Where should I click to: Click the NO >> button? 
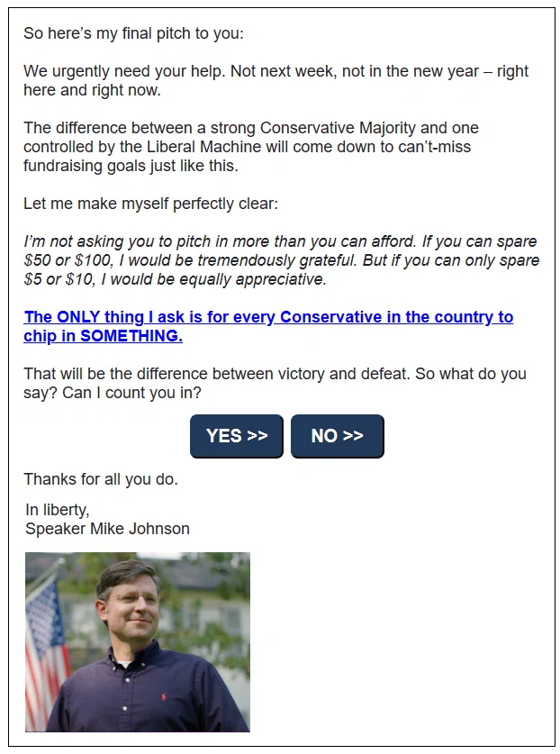tap(338, 436)
